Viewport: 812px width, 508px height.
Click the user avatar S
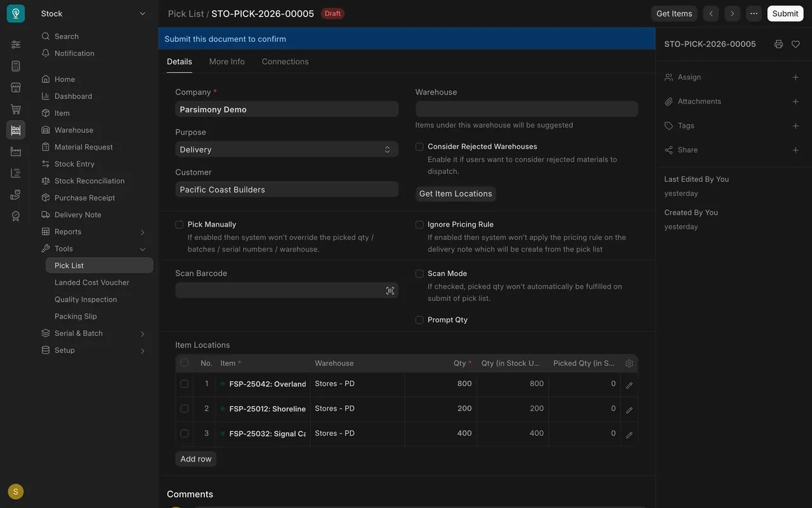click(x=16, y=491)
